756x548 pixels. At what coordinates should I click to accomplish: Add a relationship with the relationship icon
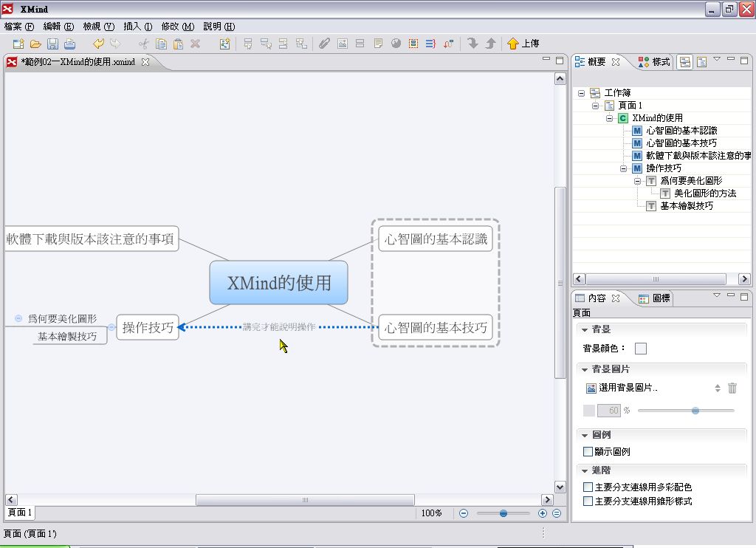[x=448, y=44]
